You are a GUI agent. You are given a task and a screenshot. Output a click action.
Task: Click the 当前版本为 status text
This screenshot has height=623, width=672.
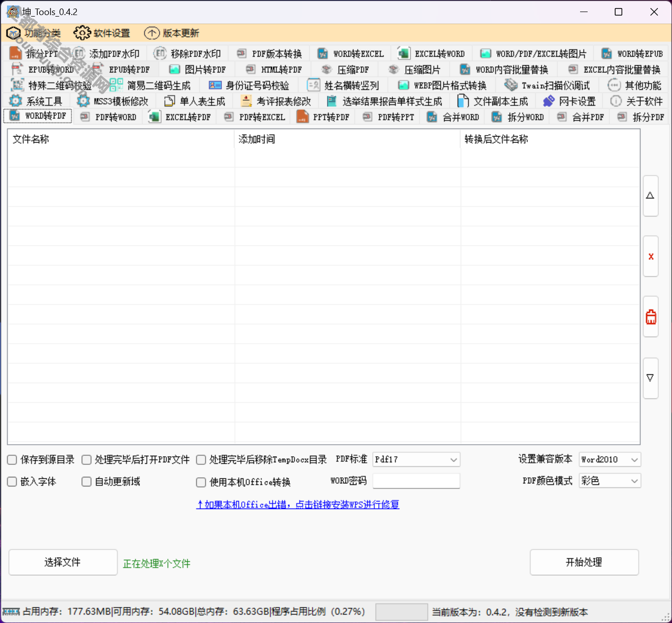(x=510, y=612)
